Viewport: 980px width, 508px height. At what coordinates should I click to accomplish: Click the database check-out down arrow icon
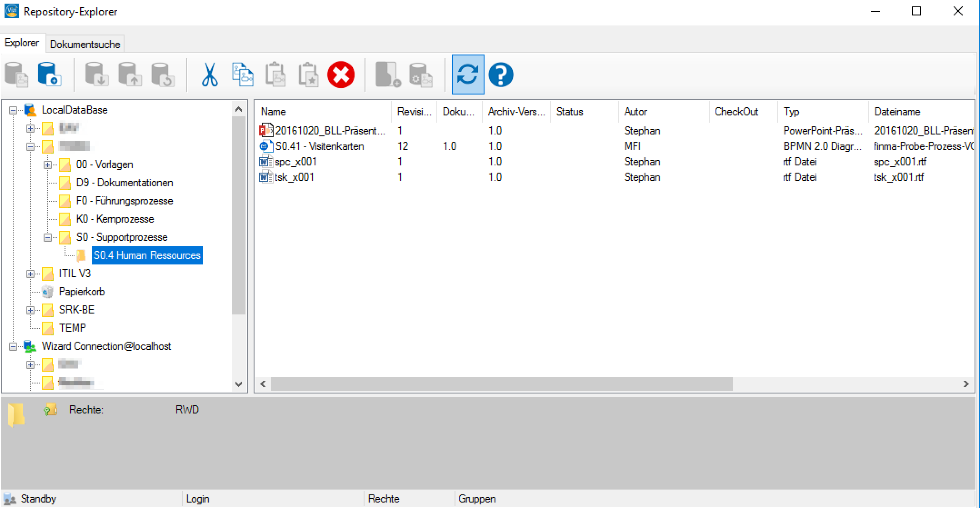[97, 75]
